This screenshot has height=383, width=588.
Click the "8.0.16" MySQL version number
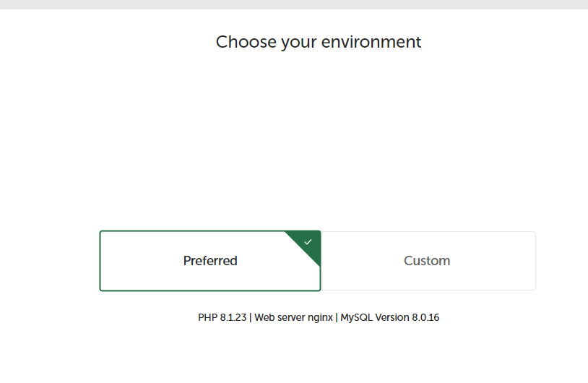(x=424, y=317)
